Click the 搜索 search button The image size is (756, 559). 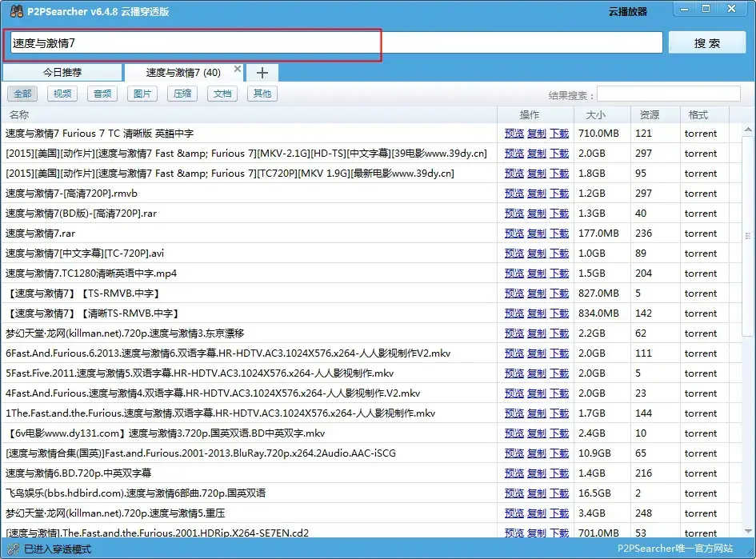point(707,43)
